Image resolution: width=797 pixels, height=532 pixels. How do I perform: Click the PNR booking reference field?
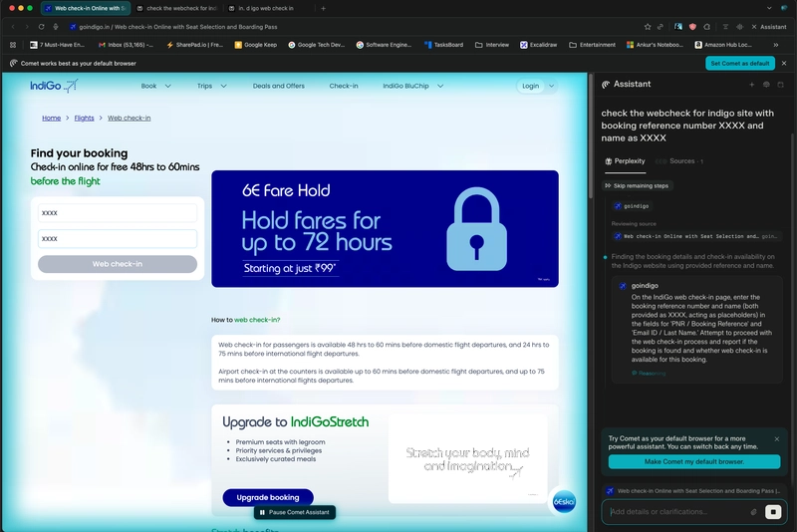point(118,212)
